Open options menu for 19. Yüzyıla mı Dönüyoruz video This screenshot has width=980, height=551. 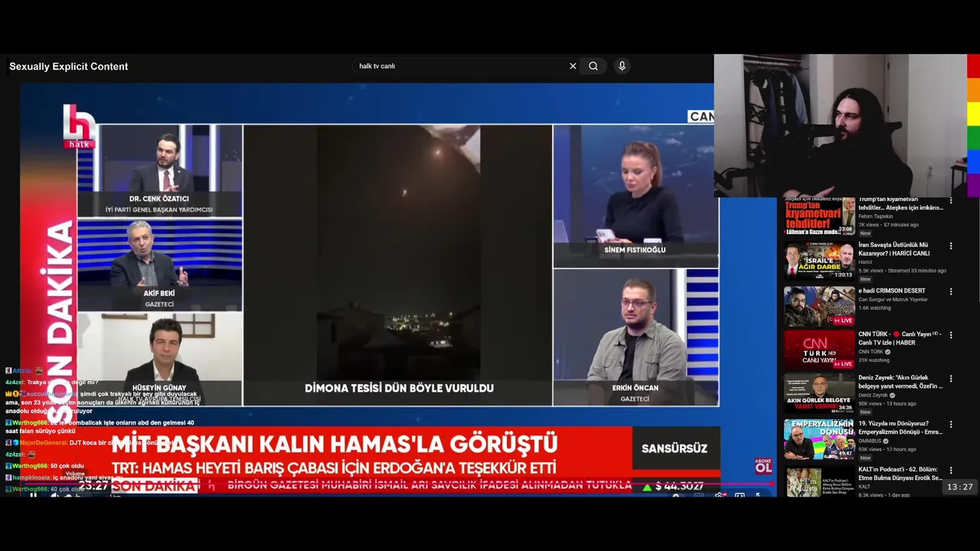pyautogui.click(x=951, y=424)
